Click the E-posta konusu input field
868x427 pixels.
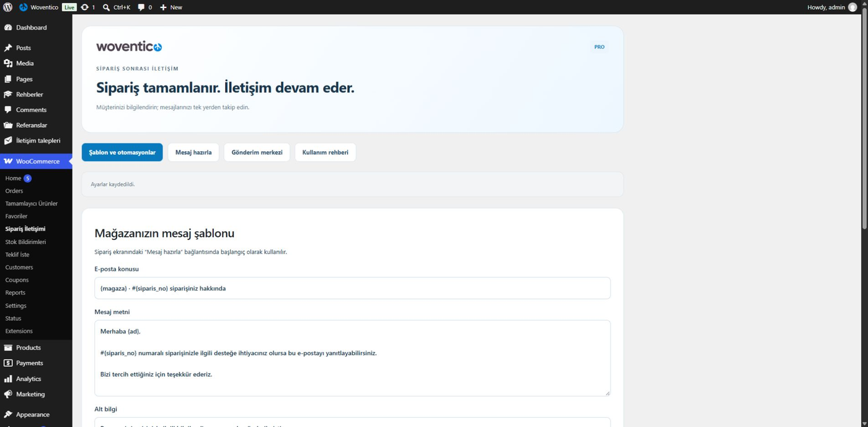coord(352,288)
